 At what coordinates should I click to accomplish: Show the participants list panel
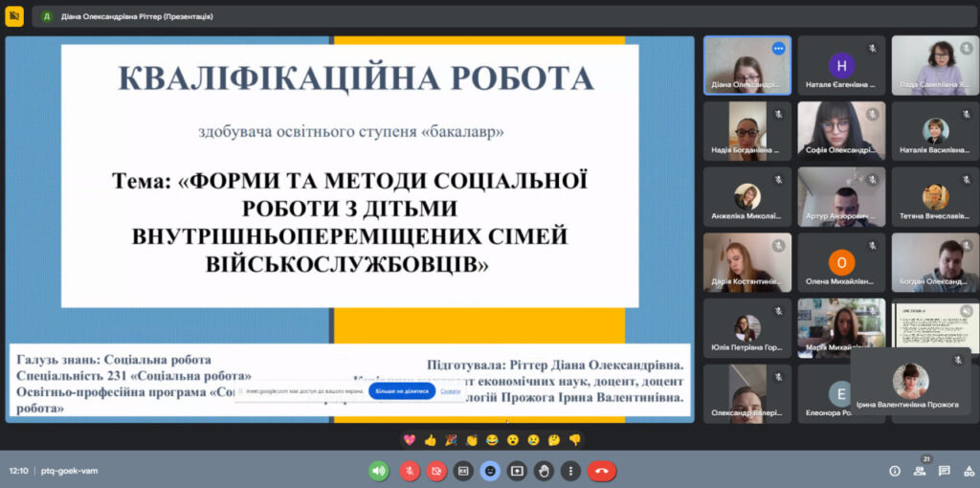tap(920, 471)
